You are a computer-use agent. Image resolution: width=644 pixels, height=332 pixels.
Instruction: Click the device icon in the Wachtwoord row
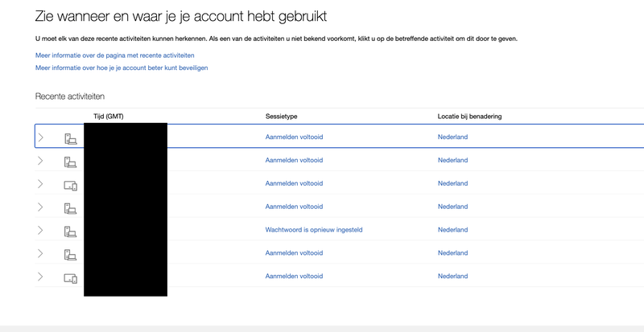(x=70, y=232)
